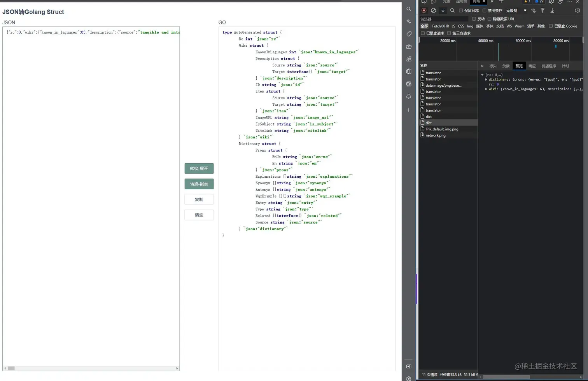Viewport: 588px width, 381px height.
Task: Click the 转换-展开 convert button
Action: pyautogui.click(x=199, y=168)
